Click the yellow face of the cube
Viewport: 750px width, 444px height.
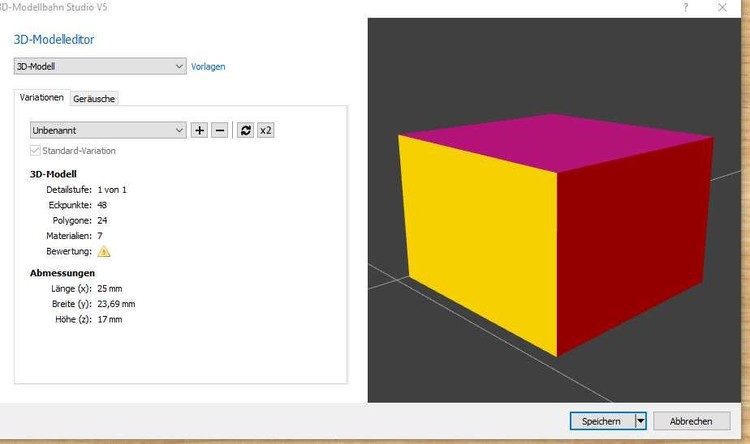(x=475, y=240)
